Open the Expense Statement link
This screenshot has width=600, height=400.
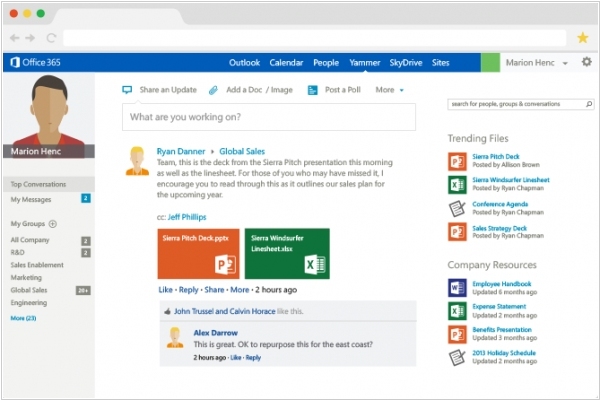click(499, 307)
